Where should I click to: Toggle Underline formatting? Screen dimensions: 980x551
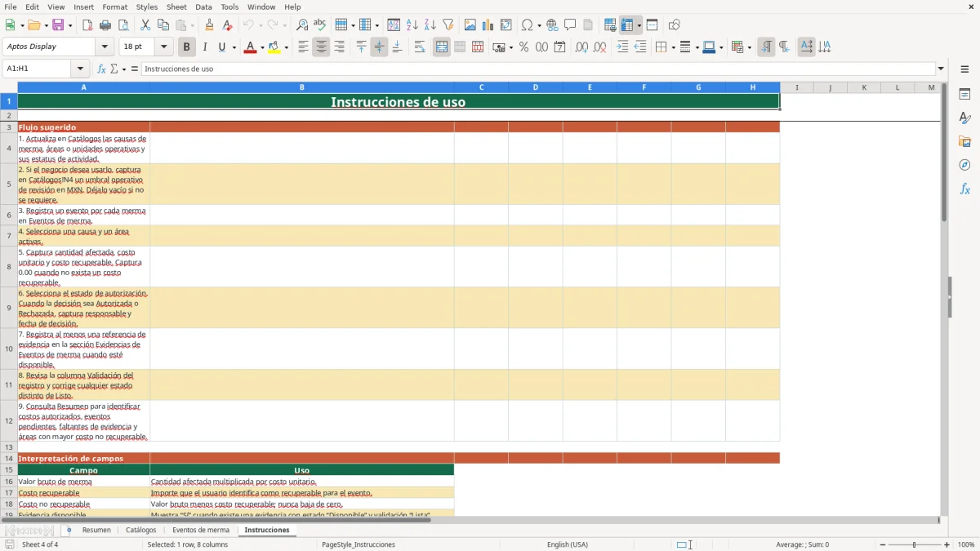pos(221,47)
